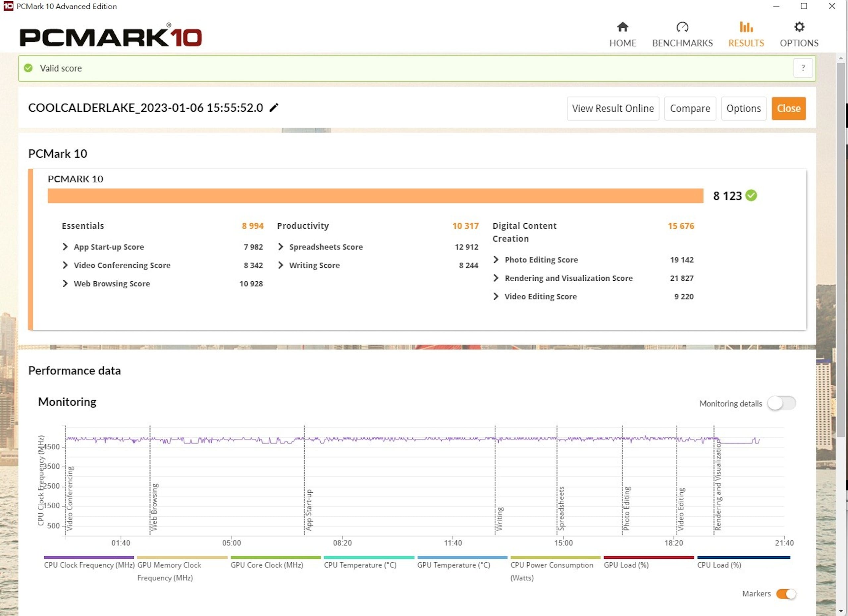Go to the HOME tab
The width and height of the screenshot is (848, 616).
[622, 34]
